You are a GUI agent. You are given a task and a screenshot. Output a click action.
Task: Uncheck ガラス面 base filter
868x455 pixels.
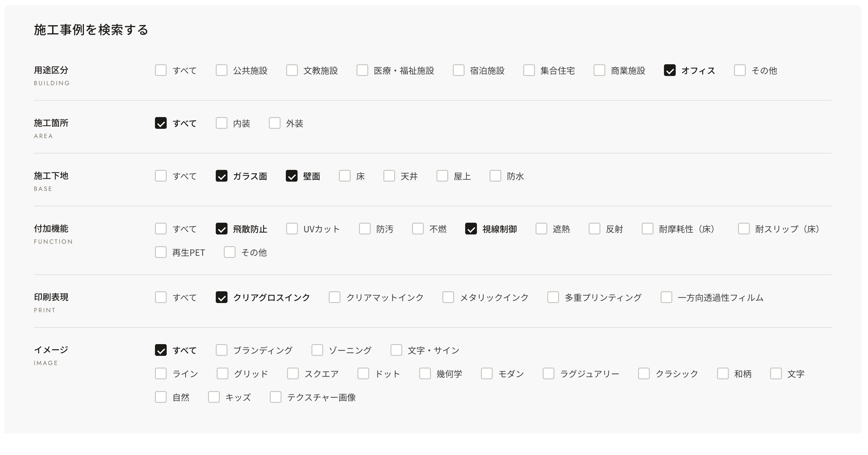[x=221, y=176]
